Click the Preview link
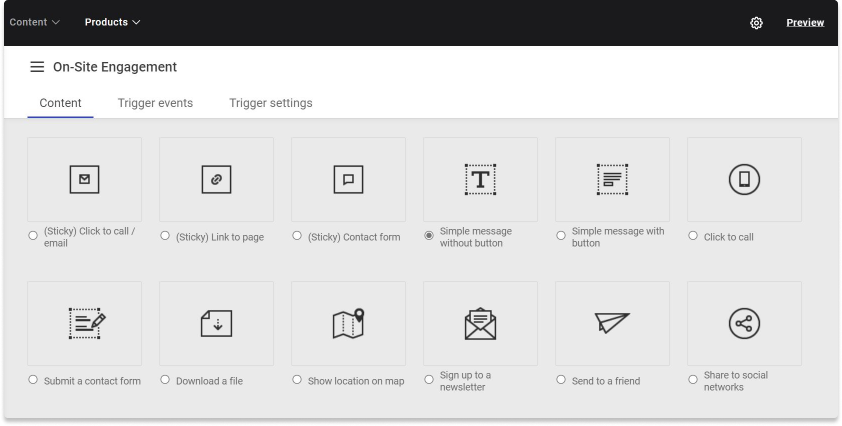Image resolution: width=842 pixels, height=426 pixels. (x=805, y=23)
